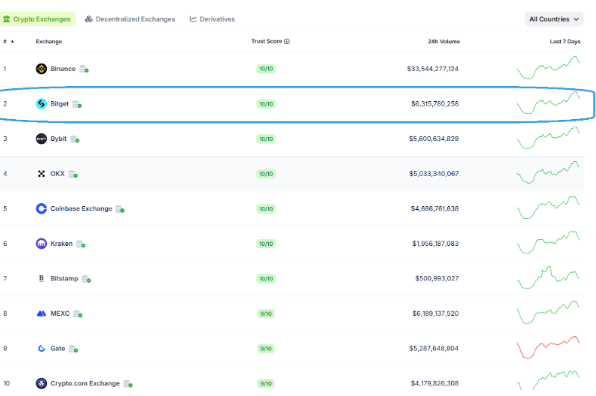Click the Kraken logo icon
This screenshot has width=596, height=396.
tap(41, 244)
